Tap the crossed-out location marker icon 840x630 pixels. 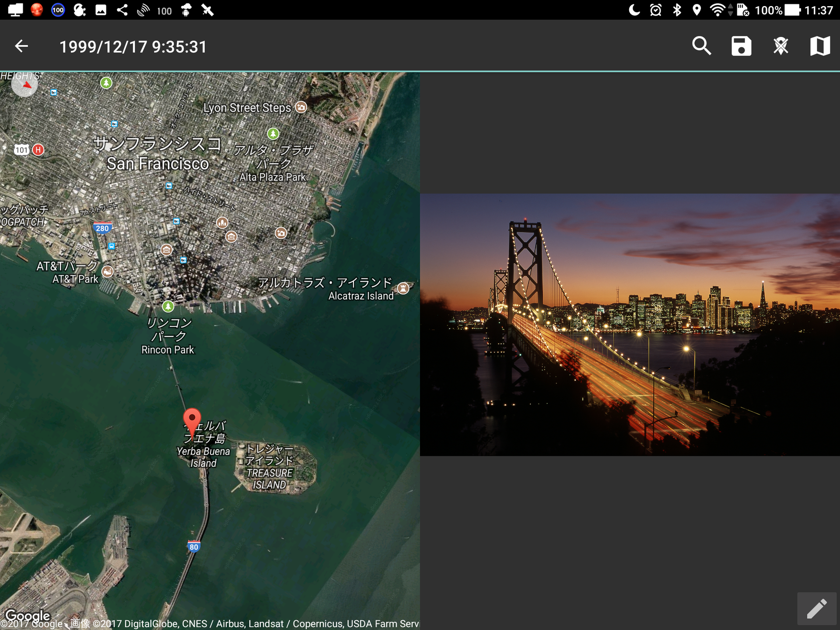pyautogui.click(x=780, y=46)
